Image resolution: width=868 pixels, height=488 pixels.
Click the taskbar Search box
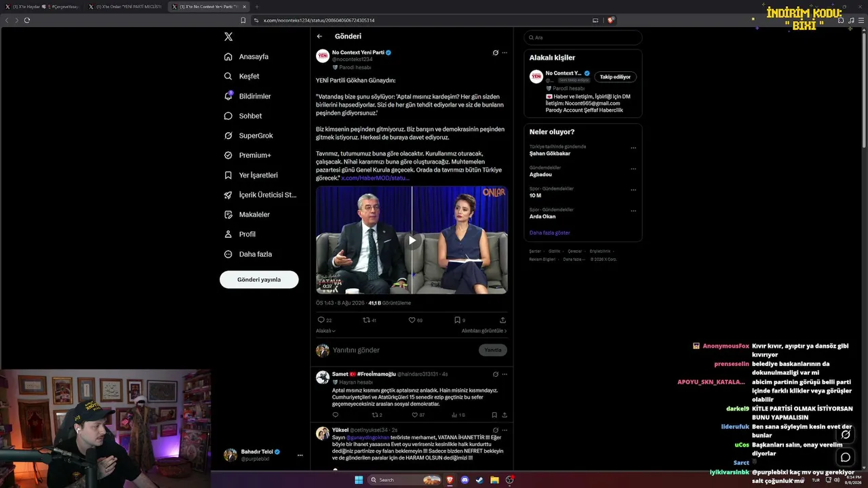pos(405,480)
